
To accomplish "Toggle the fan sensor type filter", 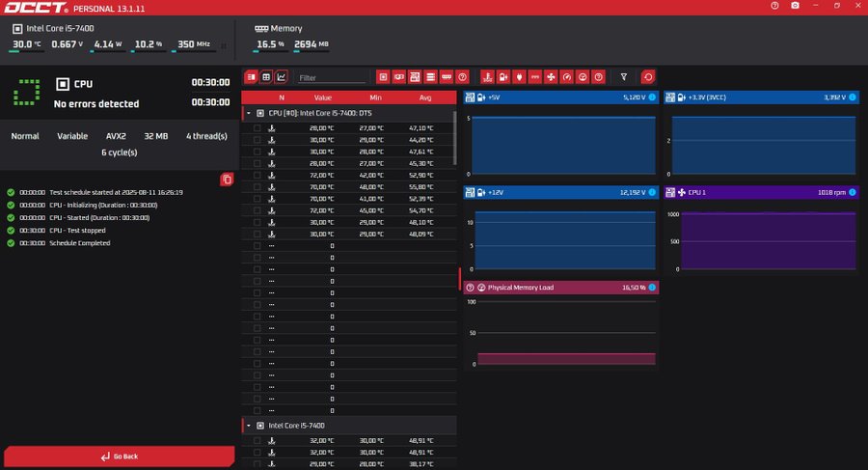I will (551, 77).
